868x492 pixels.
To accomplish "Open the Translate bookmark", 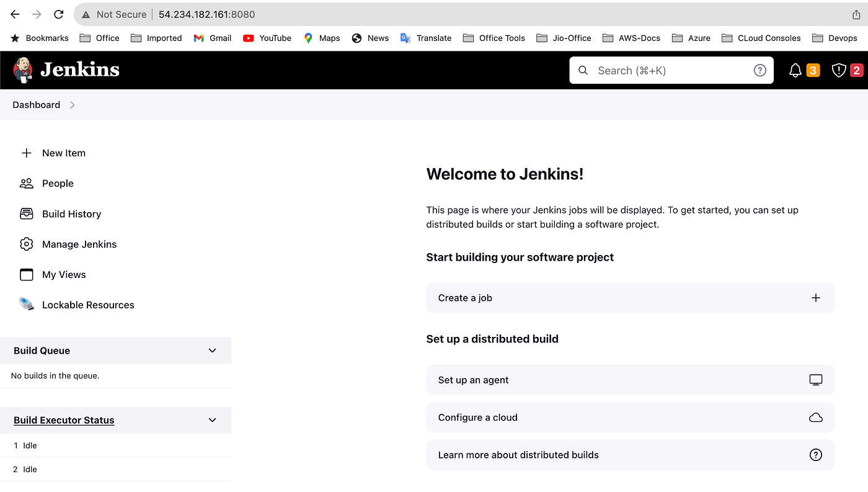I will [425, 38].
